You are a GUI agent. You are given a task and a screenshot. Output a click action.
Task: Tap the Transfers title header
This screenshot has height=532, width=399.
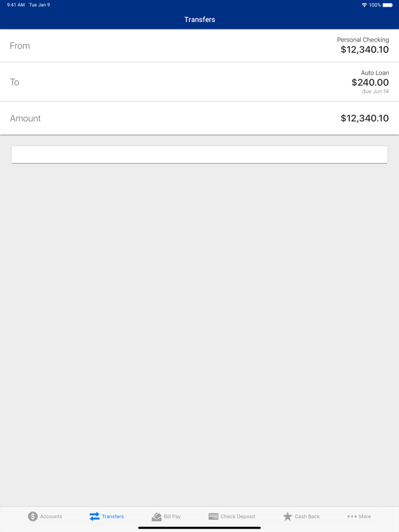[x=199, y=20]
